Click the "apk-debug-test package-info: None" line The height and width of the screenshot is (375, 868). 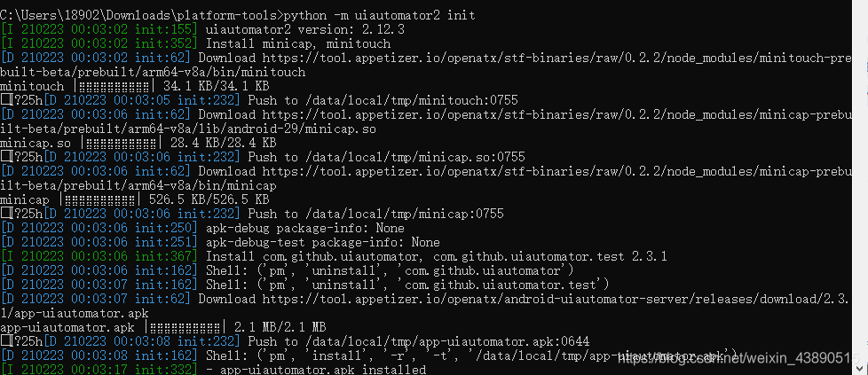(322, 242)
